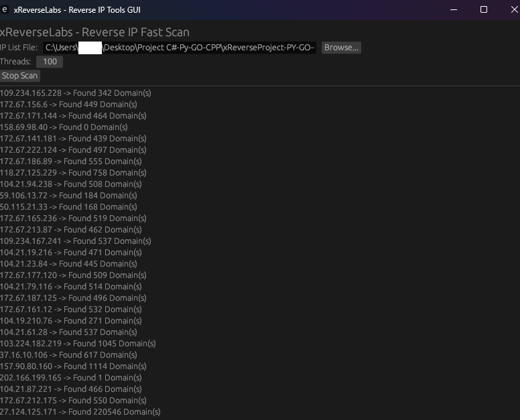520x420 pixels.
Task: Select result row 104.21.23.84
Action: click(68, 263)
